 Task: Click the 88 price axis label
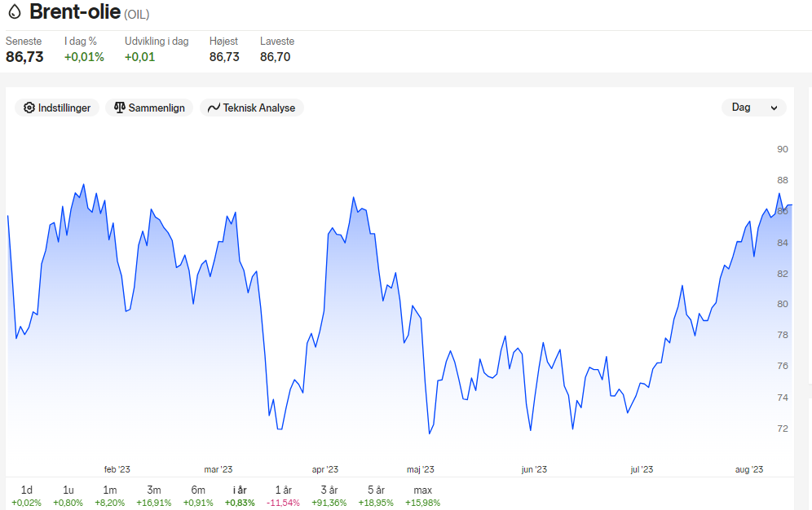783,180
